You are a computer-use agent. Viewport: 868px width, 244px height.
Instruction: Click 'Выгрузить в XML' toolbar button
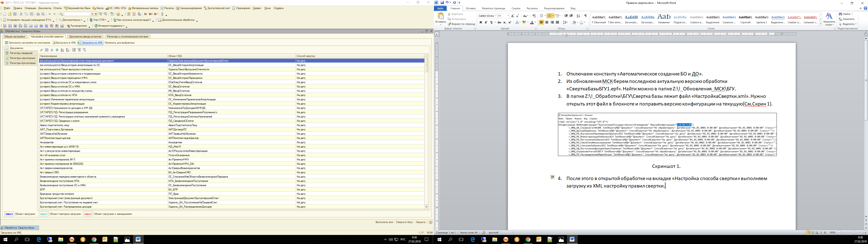[64, 43]
